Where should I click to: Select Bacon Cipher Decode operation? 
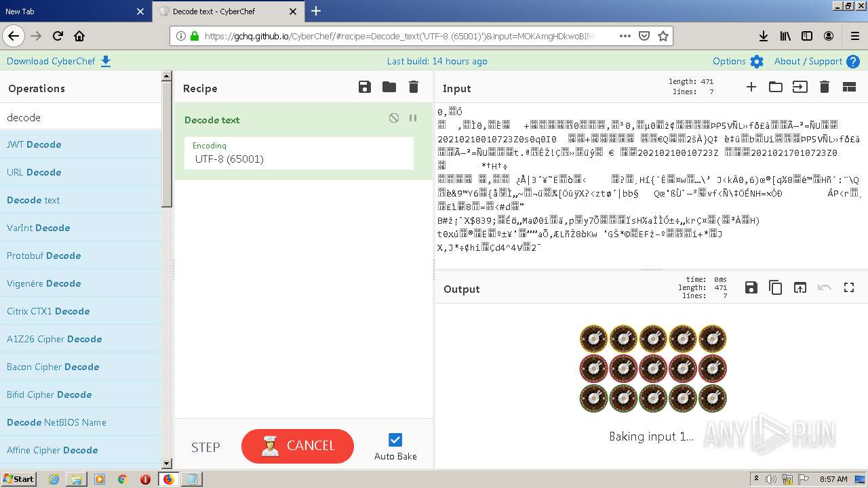(x=81, y=367)
